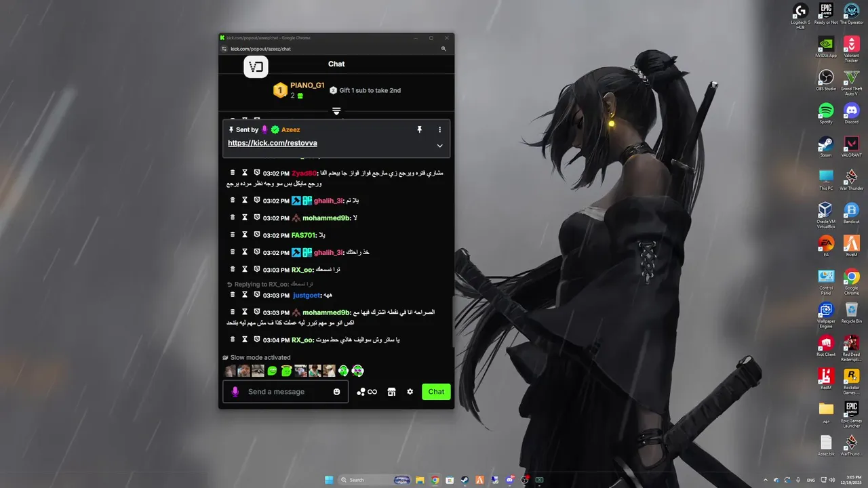Delete justgoet's message with the trash icon
868x488 pixels.
pos(233,295)
